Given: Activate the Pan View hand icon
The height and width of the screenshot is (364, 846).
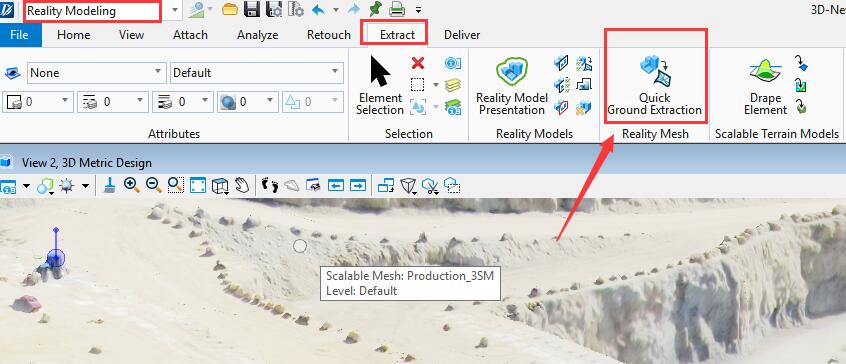Looking at the screenshot, I should tap(242, 186).
